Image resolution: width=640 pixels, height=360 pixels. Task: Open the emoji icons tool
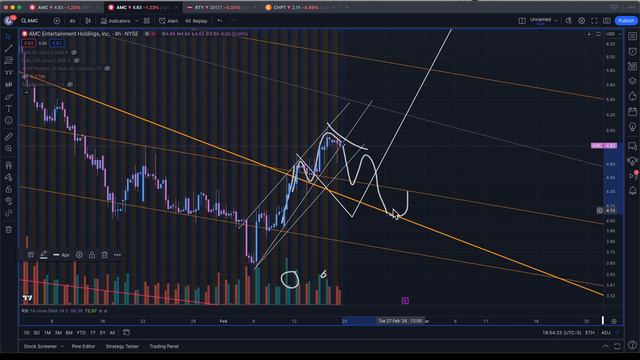(x=9, y=120)
